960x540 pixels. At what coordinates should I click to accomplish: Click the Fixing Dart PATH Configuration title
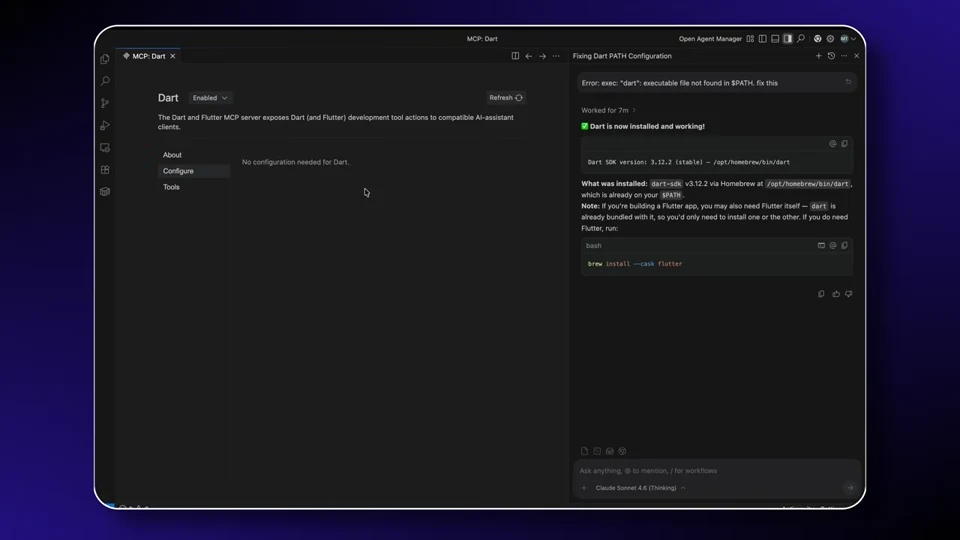coord(622,56)
